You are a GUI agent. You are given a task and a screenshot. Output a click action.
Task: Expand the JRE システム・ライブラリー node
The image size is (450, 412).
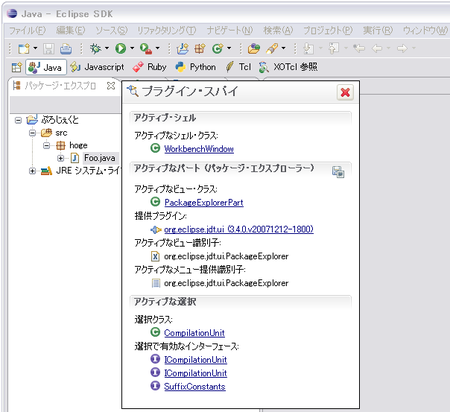click(x=32, y=171)
